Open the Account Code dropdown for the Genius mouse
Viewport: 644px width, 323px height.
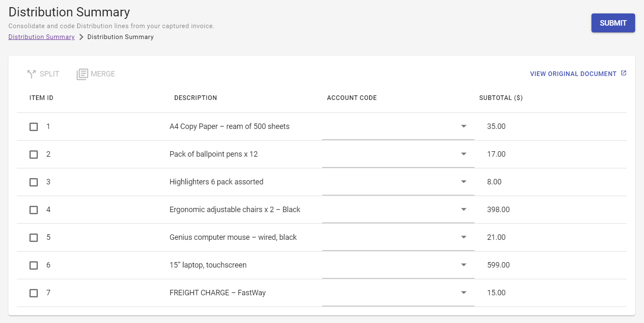[463, 237]
